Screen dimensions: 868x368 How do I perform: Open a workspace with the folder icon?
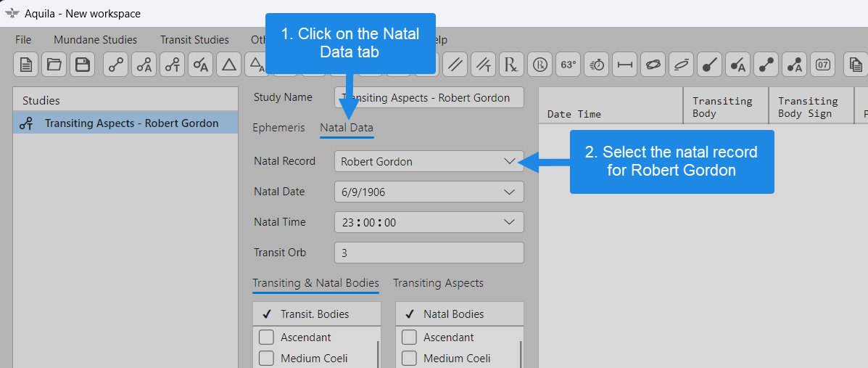[54, 65]
